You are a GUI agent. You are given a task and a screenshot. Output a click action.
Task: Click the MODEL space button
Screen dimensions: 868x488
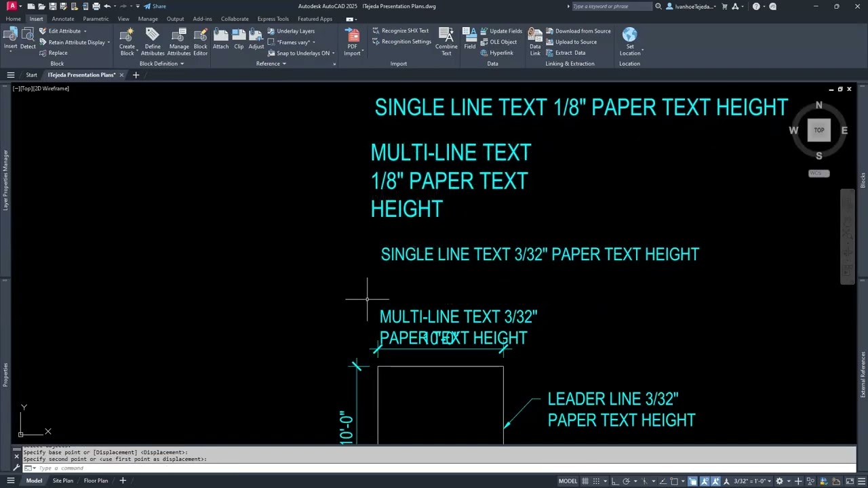click(568, 481)
